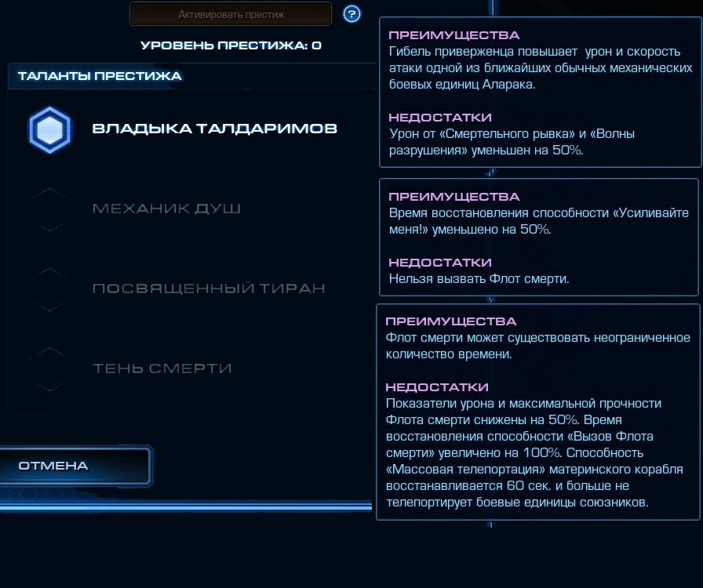Click the first Преимущества heading
703x588 pixels.
click(453, 35)
